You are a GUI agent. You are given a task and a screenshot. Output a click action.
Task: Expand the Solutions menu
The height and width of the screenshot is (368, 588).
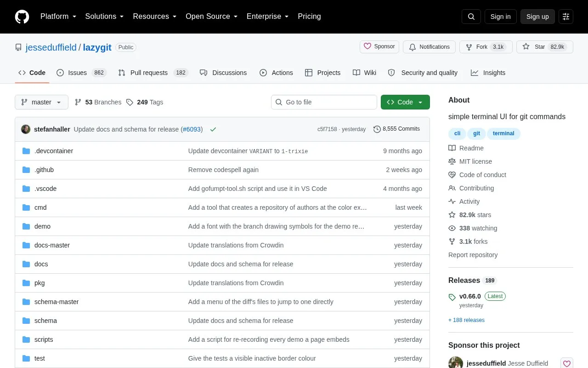[x=105, y=17]
